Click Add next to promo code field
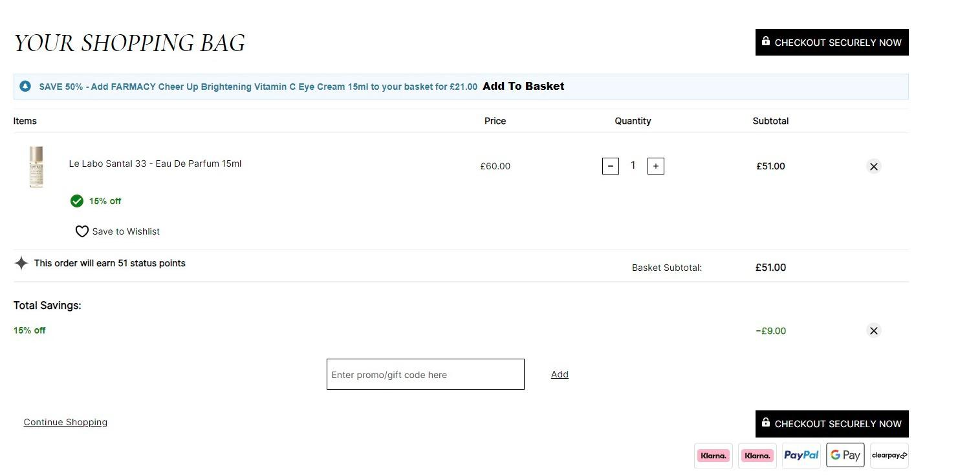 pyautogui.click(x=560, y=374)
